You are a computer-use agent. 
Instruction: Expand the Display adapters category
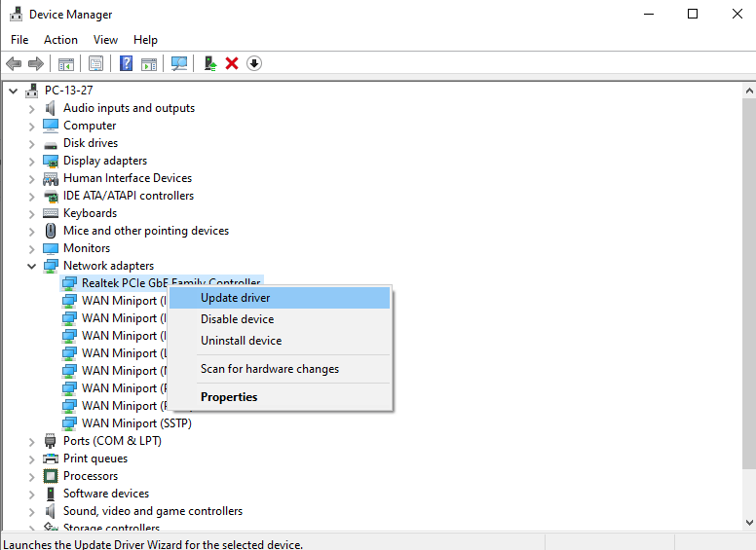coord(32,161)
